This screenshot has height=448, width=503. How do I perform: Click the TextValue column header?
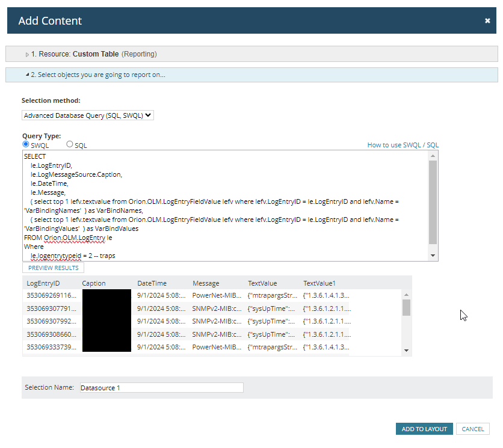262,283
